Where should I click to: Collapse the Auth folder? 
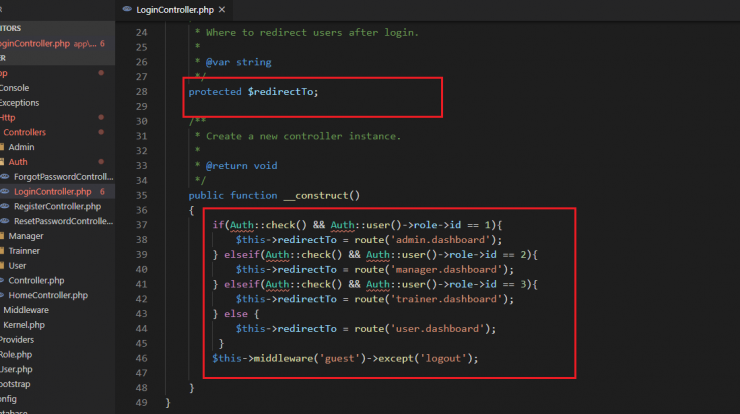coord(20,162)
